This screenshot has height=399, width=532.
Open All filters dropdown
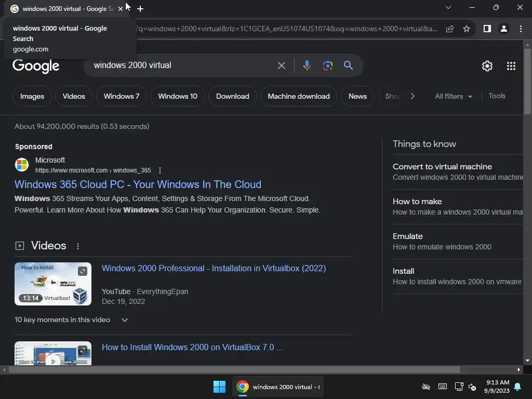coord(454,96)
